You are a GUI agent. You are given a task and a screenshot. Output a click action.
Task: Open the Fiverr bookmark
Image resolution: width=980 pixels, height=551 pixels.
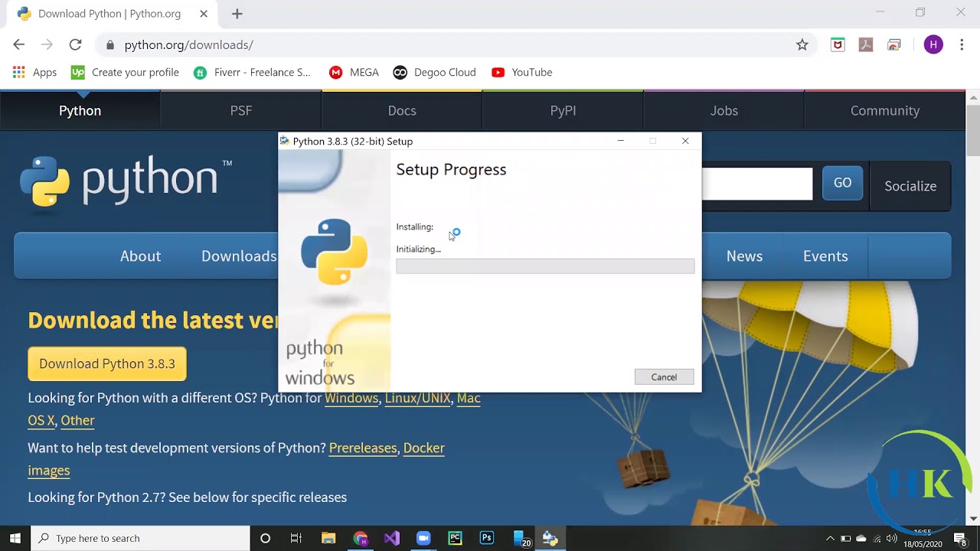pos(253,73)
